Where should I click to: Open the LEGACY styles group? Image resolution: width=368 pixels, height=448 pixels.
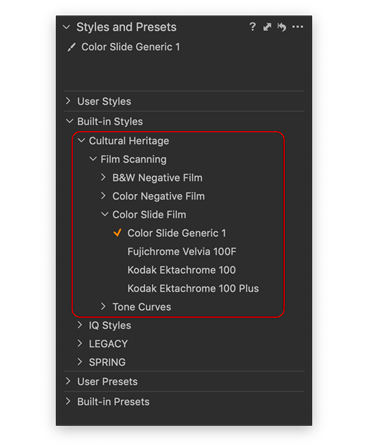[108, 343]
